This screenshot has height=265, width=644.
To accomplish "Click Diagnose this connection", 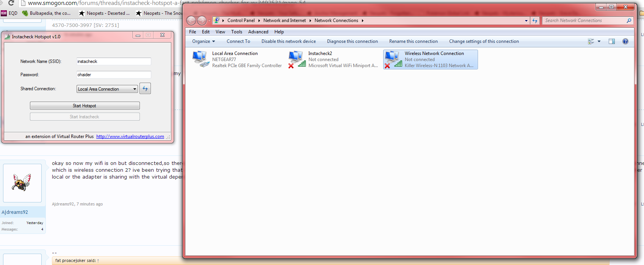I will click(353, 41).
